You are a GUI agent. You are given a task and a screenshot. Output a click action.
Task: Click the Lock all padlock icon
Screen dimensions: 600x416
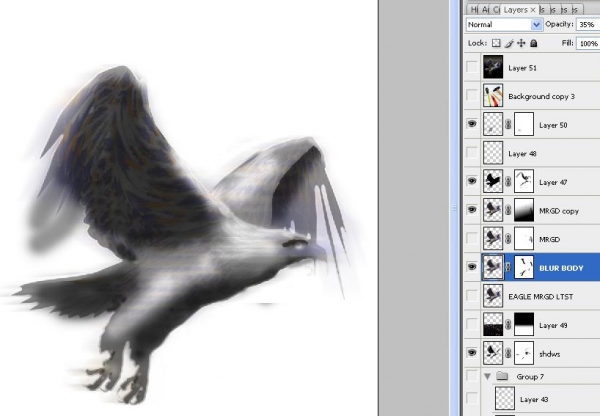click(534, 43)
